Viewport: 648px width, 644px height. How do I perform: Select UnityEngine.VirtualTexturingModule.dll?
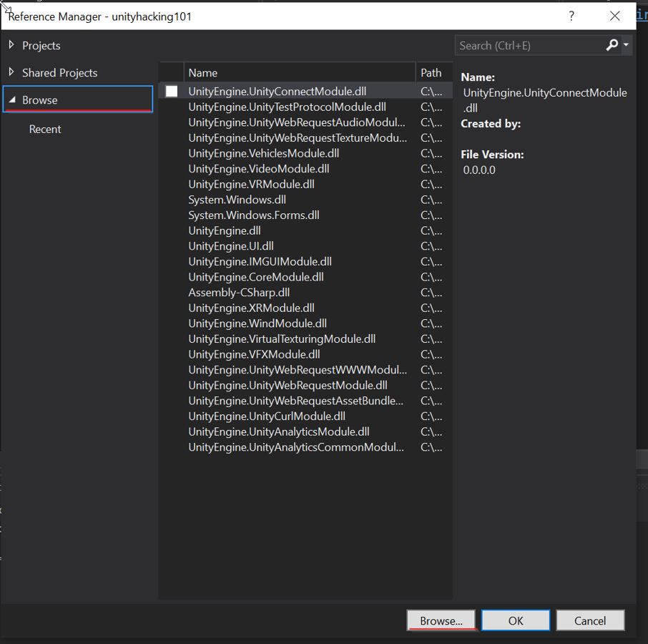click(305, 339)
